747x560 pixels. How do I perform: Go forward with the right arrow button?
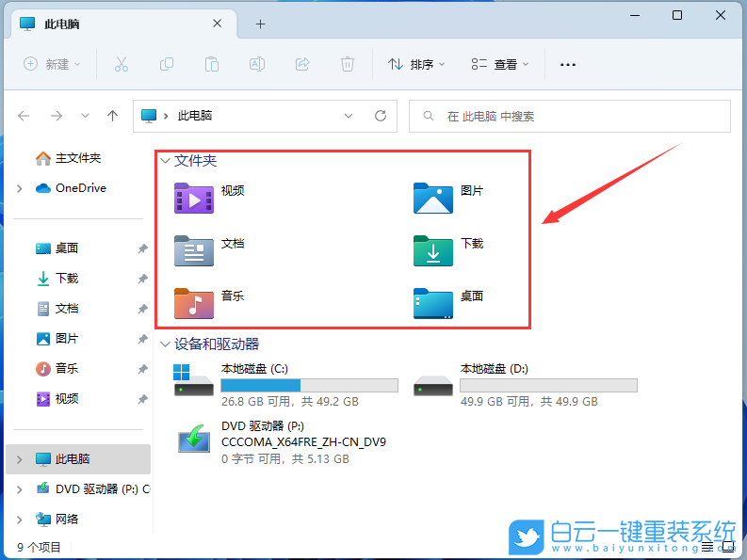click(x=57, y=116)
